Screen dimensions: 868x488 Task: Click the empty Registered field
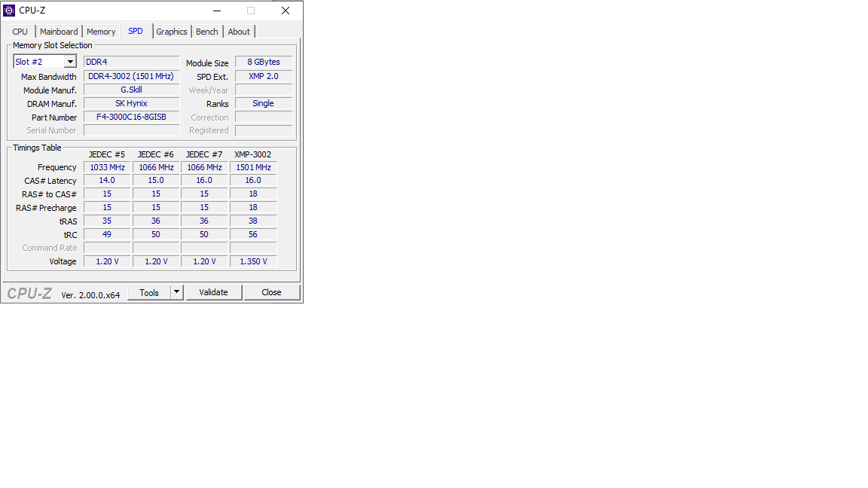pos(264,130)
